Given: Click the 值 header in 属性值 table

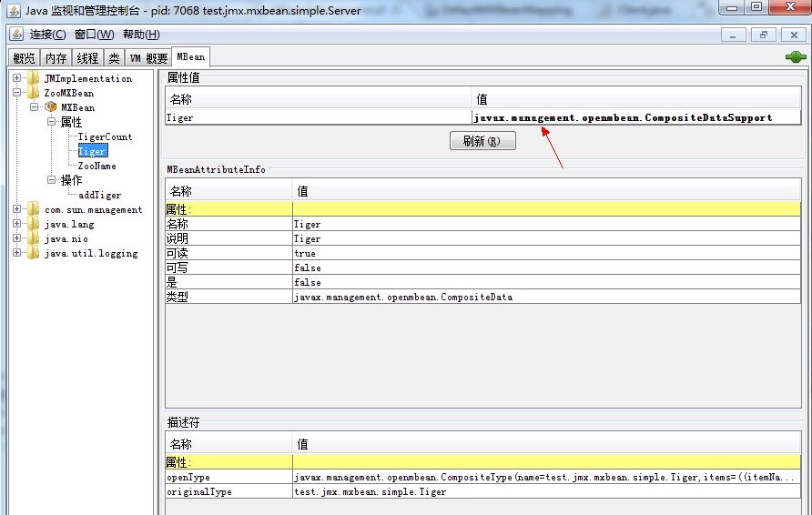Looking at the screenshot, I should 636,98.
